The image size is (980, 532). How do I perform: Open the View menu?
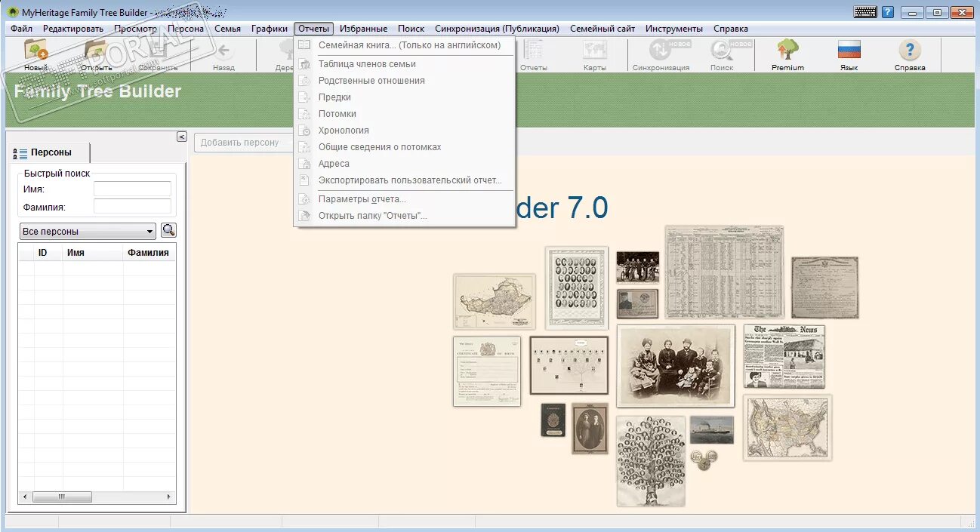click(136, 29)
